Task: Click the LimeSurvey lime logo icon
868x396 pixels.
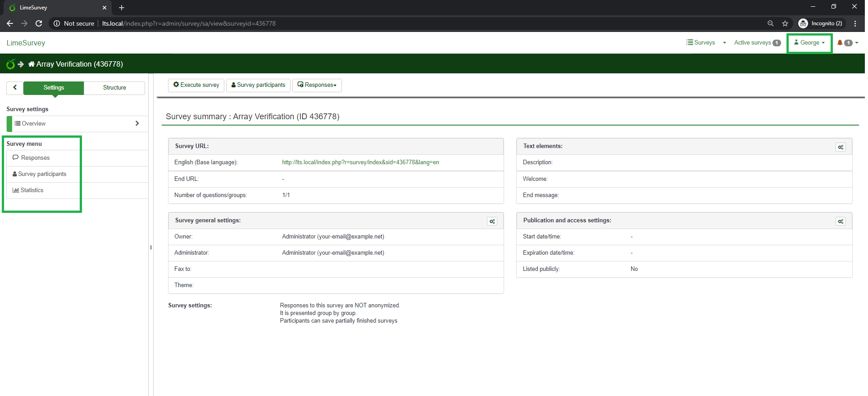Action: coord(10,64)
